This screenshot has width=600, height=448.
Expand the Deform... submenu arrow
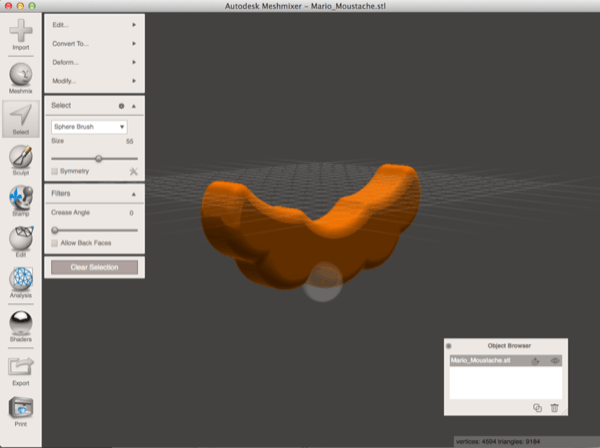pyautogui.click(x=134, y=62)
